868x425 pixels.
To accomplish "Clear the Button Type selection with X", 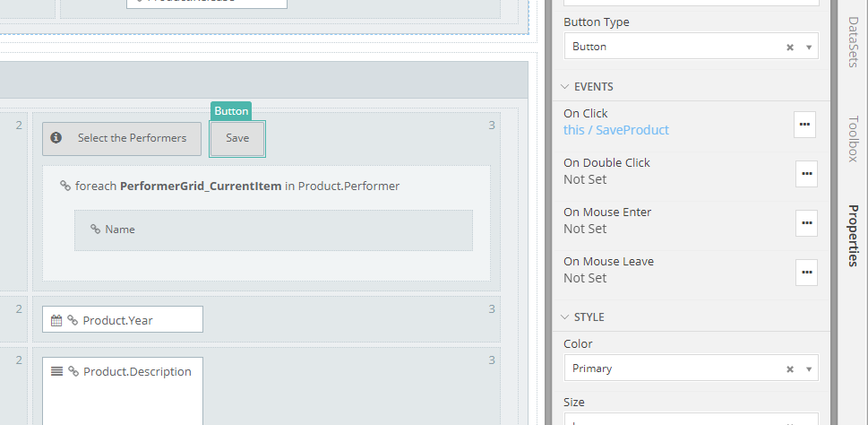I will (789, 47).
